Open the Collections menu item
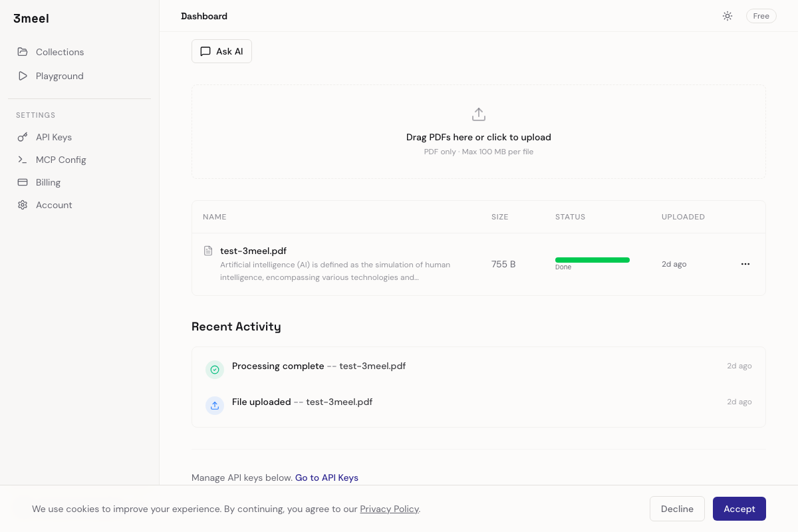The width and height of the screenshot is (798, 532). pos(60,52)
